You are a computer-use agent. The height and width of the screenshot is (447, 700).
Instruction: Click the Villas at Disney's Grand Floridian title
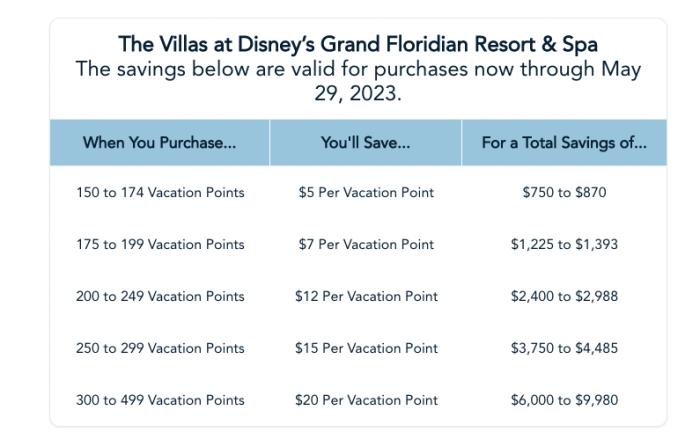[x=358, y=44]
